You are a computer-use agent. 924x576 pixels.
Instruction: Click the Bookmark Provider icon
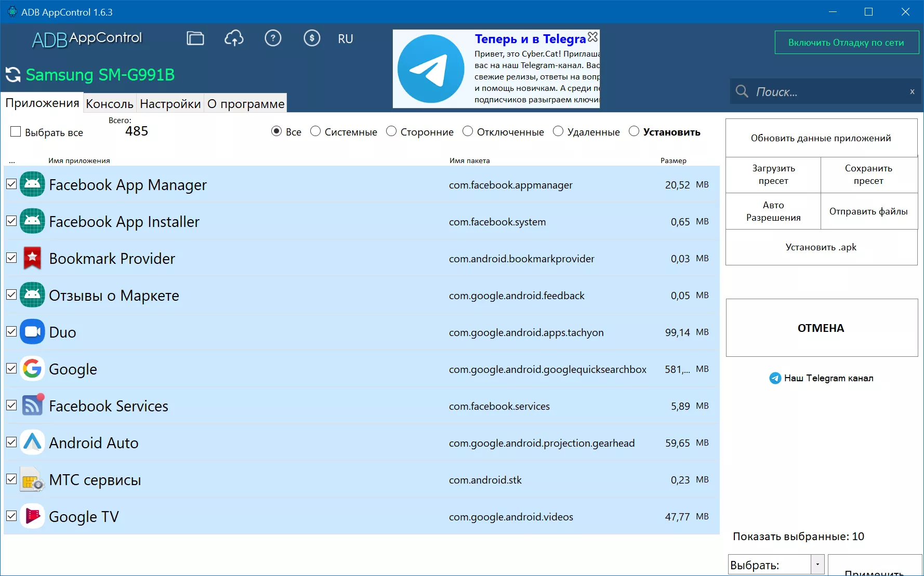(x=32, y=258)
